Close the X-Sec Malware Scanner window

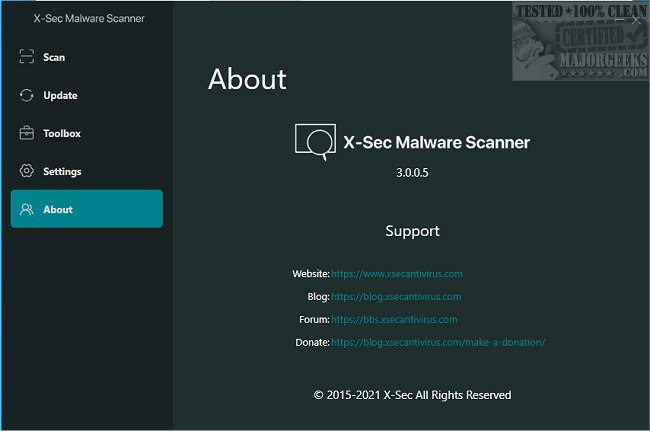pyautogui.click(x=637, y=18)
